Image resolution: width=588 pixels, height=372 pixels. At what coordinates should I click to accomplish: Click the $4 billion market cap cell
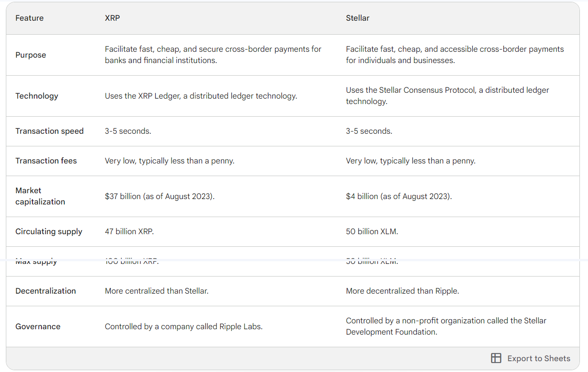[398, 196]
